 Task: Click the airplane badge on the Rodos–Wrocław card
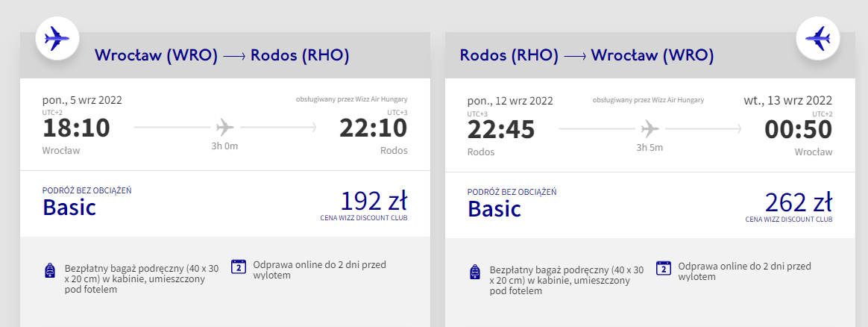coord(817,39)
